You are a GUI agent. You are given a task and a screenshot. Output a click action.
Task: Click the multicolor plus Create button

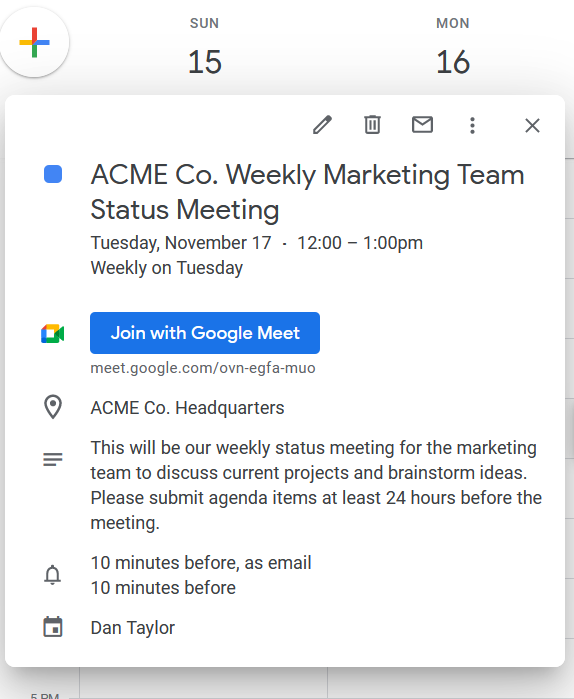[34, 43]
